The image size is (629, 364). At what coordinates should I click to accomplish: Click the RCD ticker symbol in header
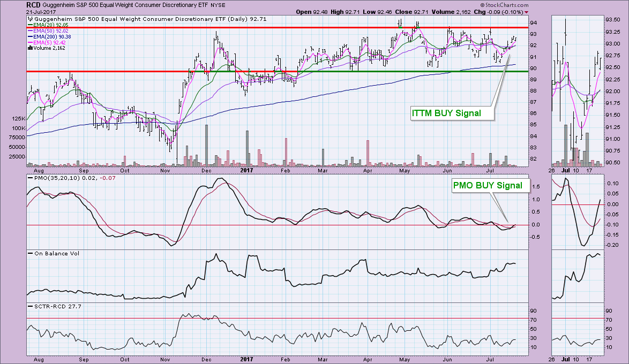(x=34, y=4)
